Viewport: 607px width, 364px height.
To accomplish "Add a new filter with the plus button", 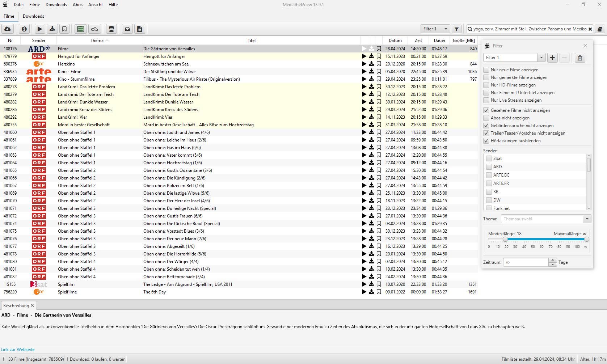I will pos(552,58).
